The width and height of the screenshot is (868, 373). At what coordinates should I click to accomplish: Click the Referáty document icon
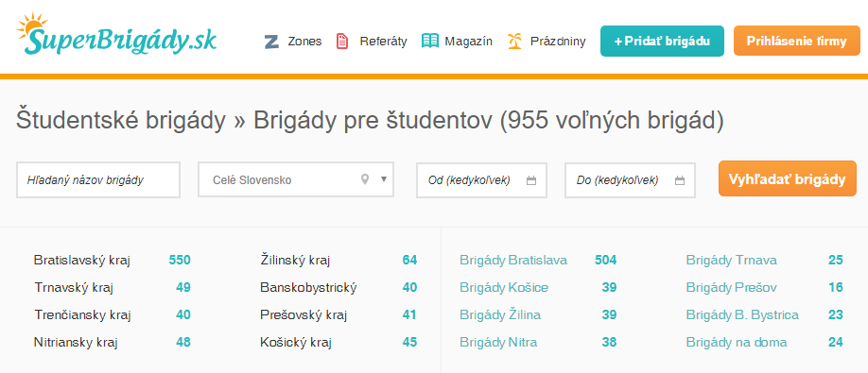342,42
